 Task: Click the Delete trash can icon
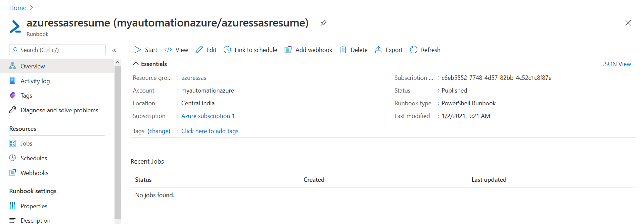343,50
